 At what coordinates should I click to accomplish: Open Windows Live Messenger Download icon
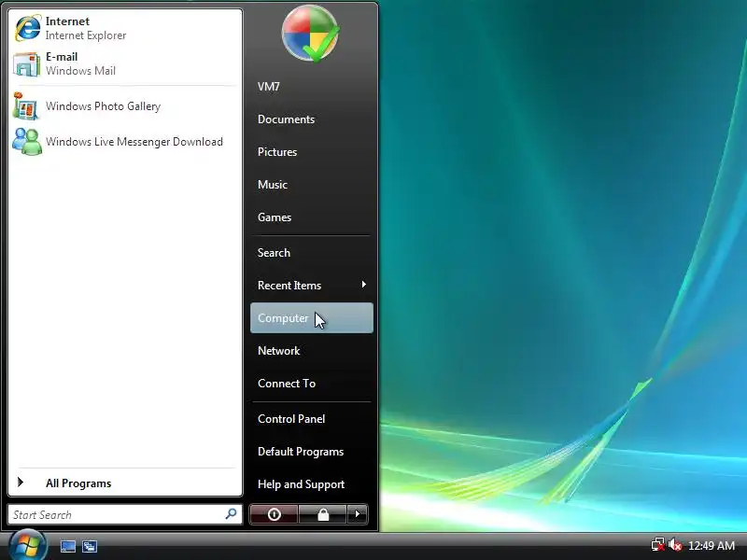pyautogui.click(x=27, y=142)
